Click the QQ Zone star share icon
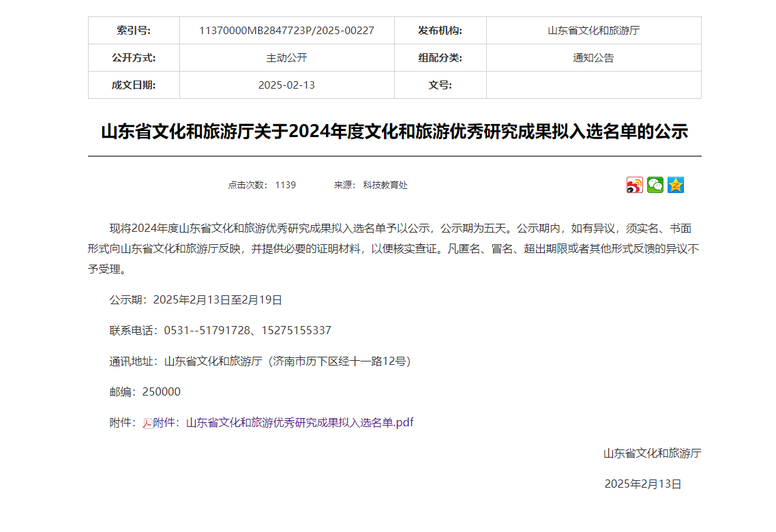 (676, 186)
